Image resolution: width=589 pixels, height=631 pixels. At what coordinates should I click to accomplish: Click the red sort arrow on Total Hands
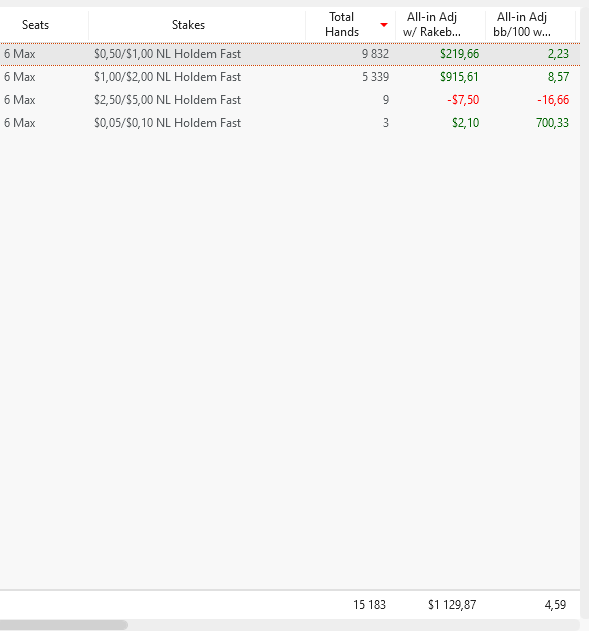coord(384,25)
